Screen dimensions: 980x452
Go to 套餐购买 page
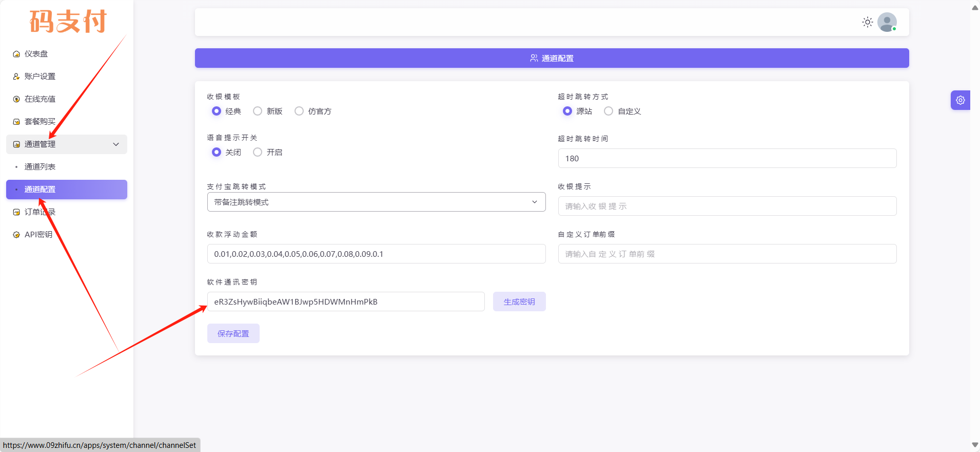point(67,122)
